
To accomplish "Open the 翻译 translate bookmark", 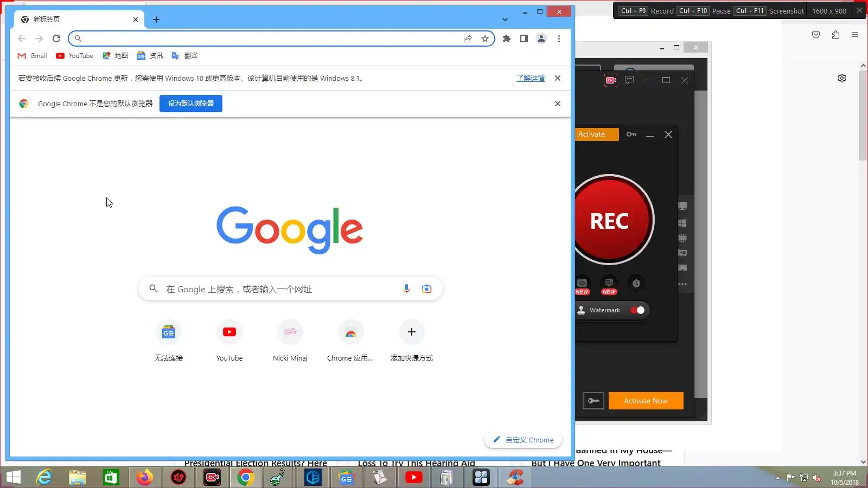I will click(185, 56).
